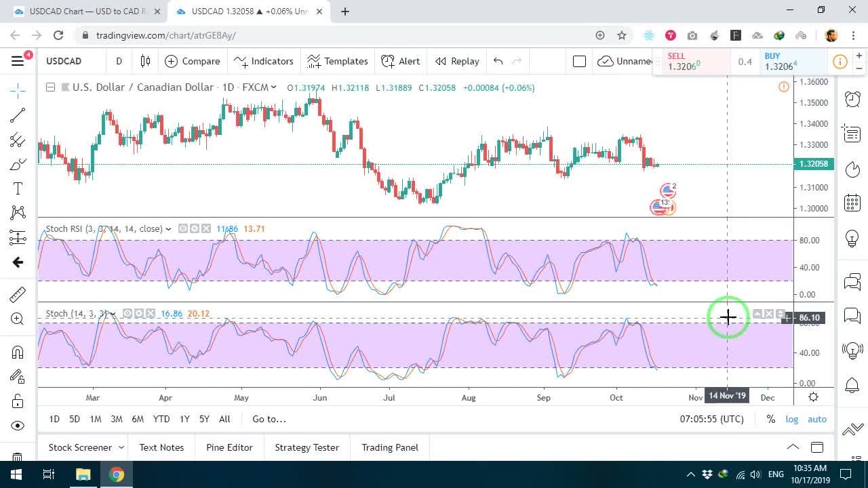Viewport: 868px width, 488px height.
Task: Open the Notifications bell sidebar icon
Action: coord(852,386)
